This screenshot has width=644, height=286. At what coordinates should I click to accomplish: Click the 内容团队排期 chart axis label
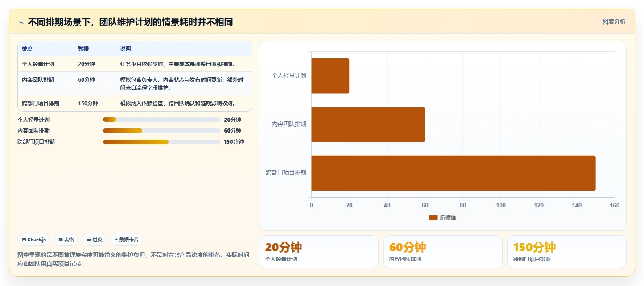(x=289, y=124)
